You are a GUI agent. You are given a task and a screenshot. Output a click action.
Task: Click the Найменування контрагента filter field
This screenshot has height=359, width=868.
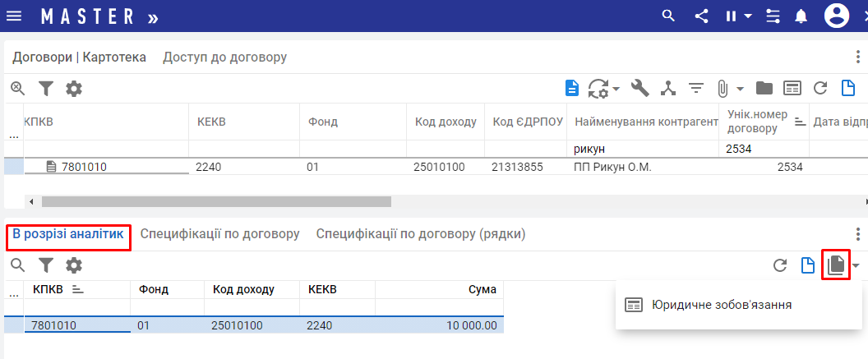644,149
